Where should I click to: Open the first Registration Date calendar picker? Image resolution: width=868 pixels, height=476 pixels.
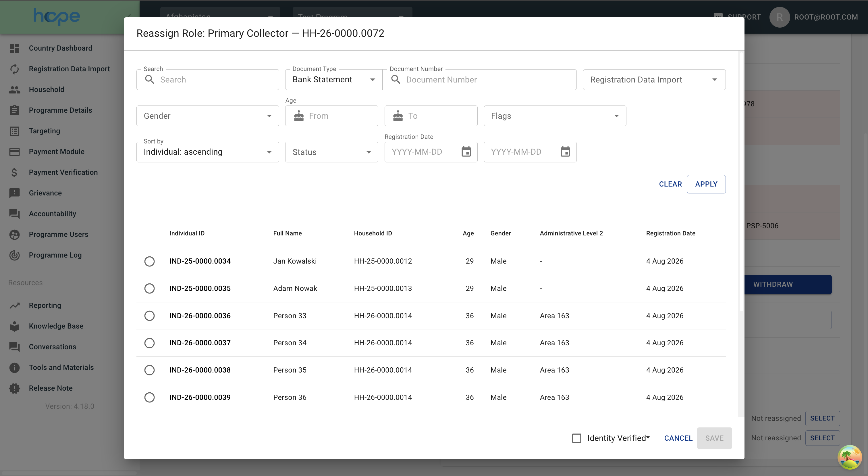466,152
